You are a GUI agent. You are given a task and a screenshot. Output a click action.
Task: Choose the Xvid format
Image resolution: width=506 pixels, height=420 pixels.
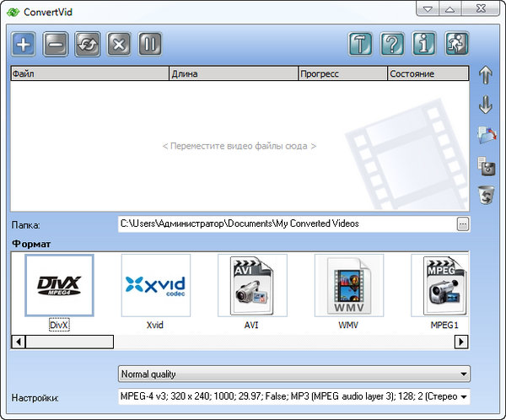[x=155, y=285]
